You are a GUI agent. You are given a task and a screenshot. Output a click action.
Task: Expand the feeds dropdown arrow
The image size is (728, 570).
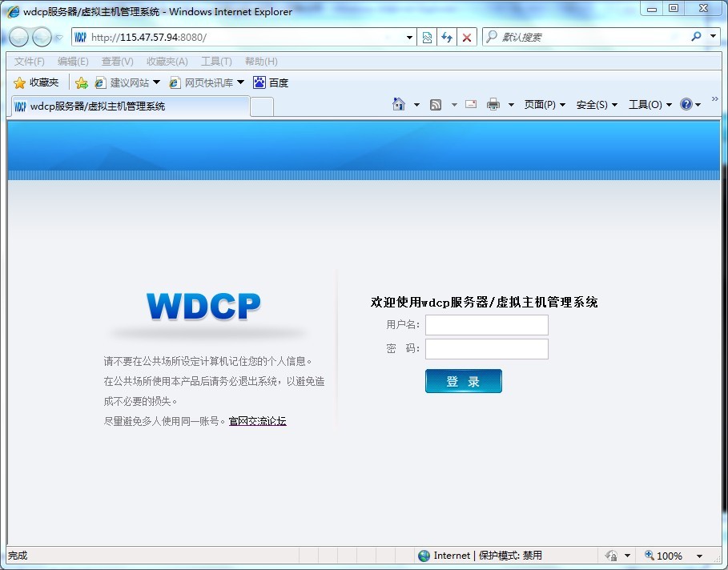(x=454, y=105)
